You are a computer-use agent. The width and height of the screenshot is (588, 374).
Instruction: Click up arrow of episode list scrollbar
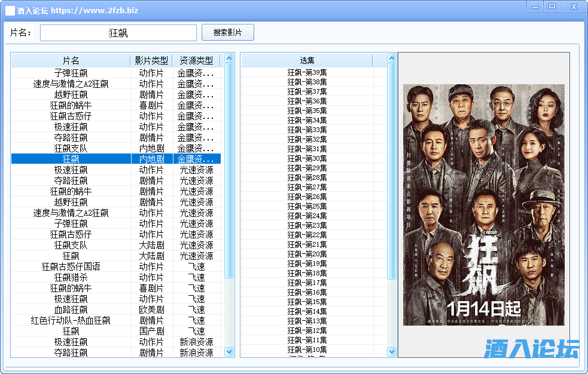pos(392,59)
